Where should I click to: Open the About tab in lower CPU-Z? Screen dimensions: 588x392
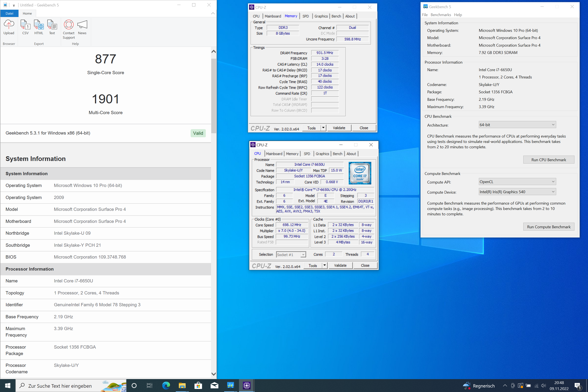[x=351, y=154]
